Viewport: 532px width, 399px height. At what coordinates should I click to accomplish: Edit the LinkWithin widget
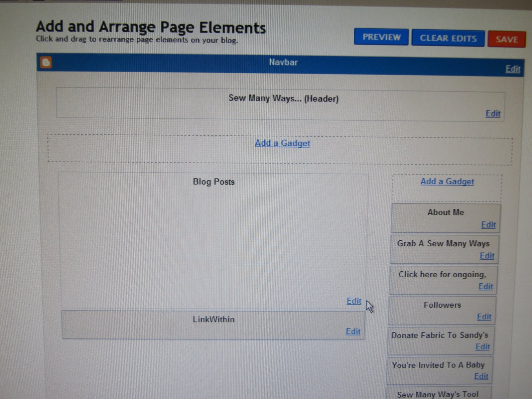(353, 331)
